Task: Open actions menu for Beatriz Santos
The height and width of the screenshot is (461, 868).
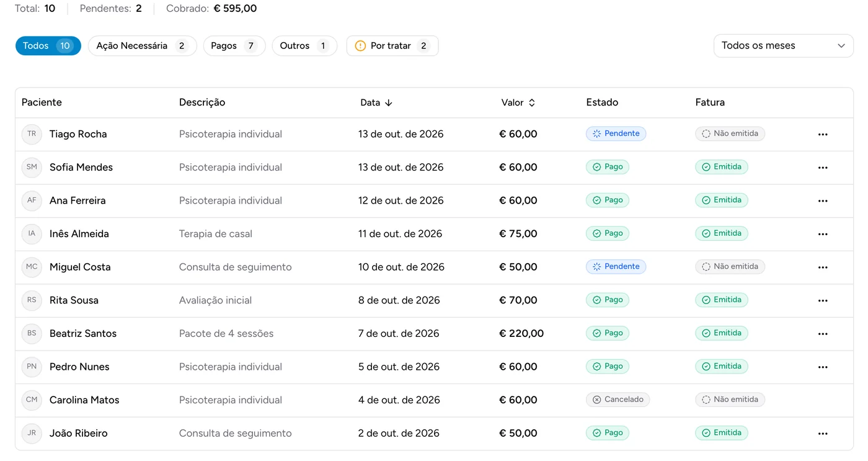Action: 823,334
